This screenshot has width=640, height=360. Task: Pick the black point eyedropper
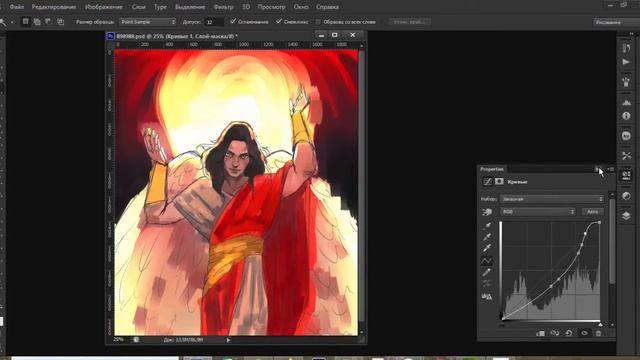pos(487,225)
